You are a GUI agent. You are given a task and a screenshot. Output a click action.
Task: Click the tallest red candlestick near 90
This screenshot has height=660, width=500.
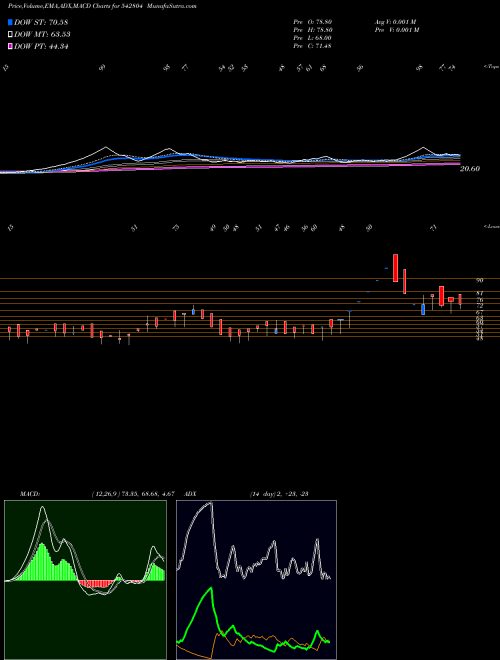click(x=396, y=268)
